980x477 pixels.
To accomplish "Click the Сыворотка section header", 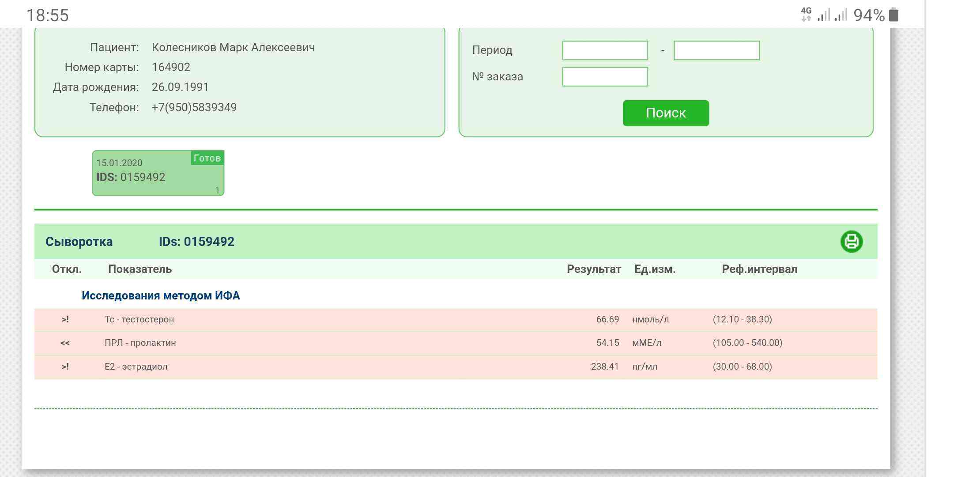I will click(79, 242).
